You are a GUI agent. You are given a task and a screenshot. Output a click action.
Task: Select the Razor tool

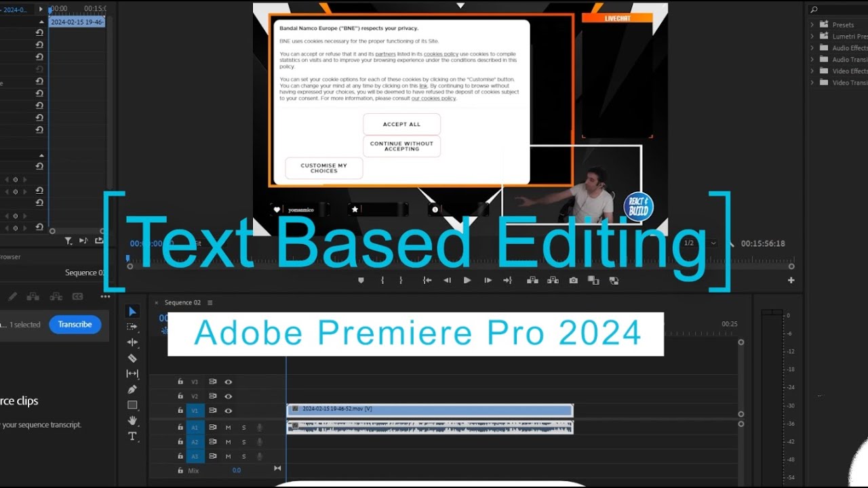(133, 358)
